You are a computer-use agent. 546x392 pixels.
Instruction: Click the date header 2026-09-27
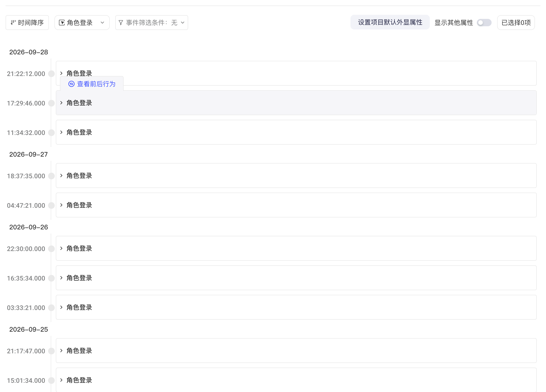coord(28,154)
